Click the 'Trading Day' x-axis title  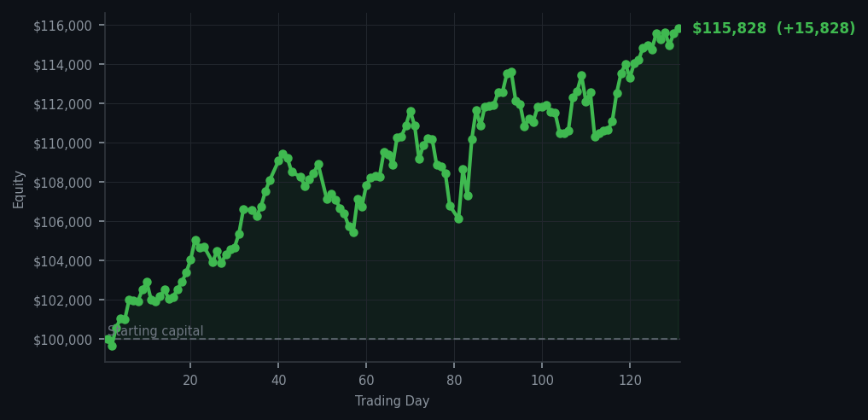pos(392,401)
